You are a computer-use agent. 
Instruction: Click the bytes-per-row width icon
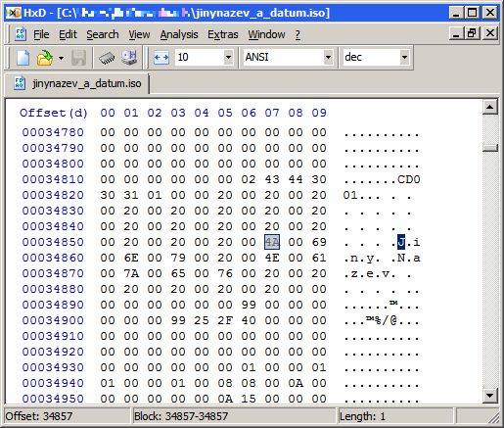[x=161, y=58]
